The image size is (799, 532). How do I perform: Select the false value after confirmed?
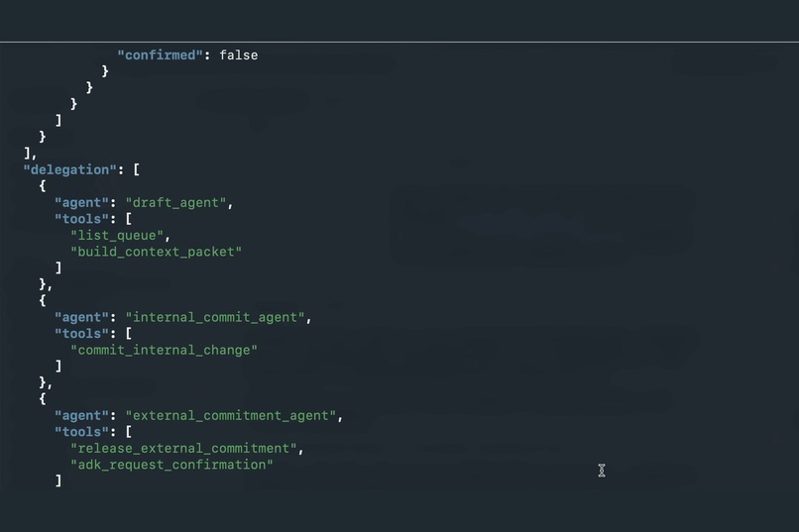click(x=239, y=54)
